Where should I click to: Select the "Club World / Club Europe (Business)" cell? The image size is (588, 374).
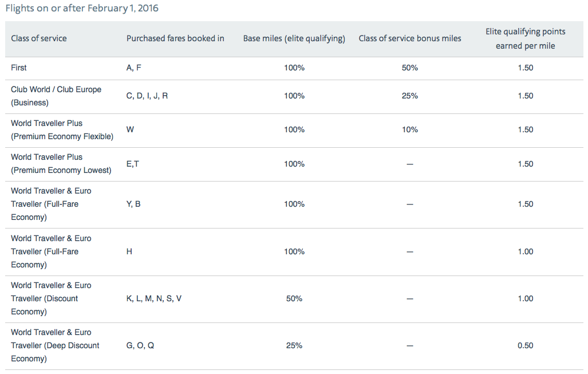tap(56, 96)
